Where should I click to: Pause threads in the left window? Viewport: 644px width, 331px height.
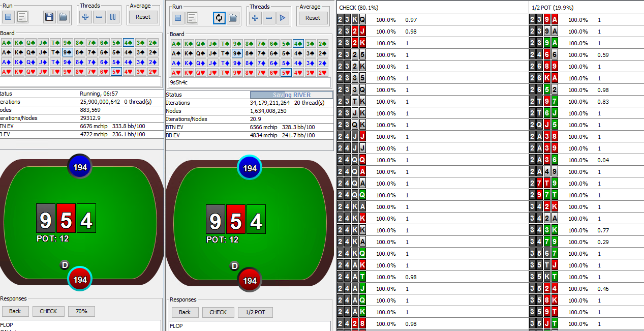point(113,17)
